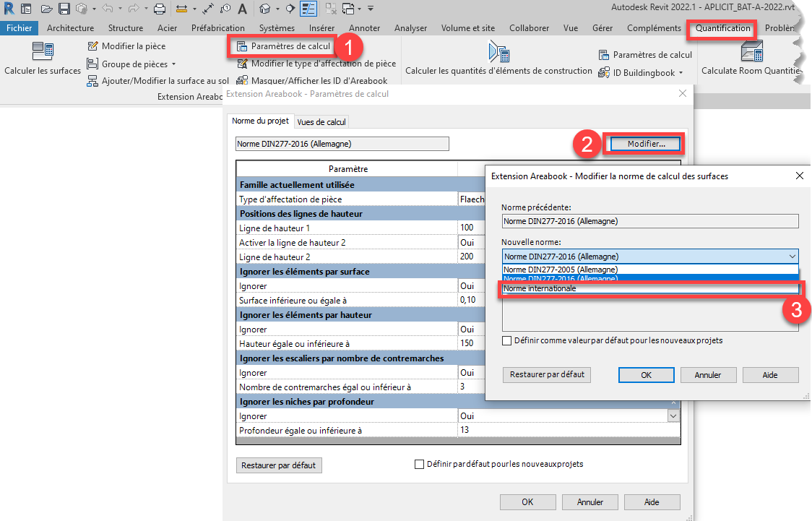Click Masquer/Afficher les ID d'Areabook
Viewport: 812px width, 521px height.
coord(312,81)
